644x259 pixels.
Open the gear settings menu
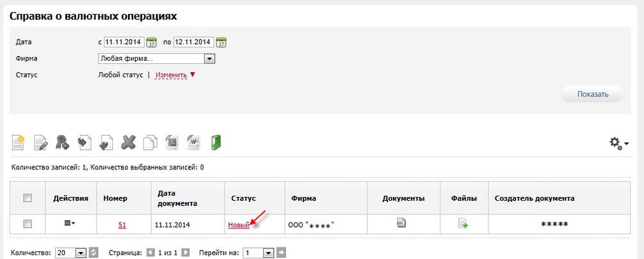(618, 143)
